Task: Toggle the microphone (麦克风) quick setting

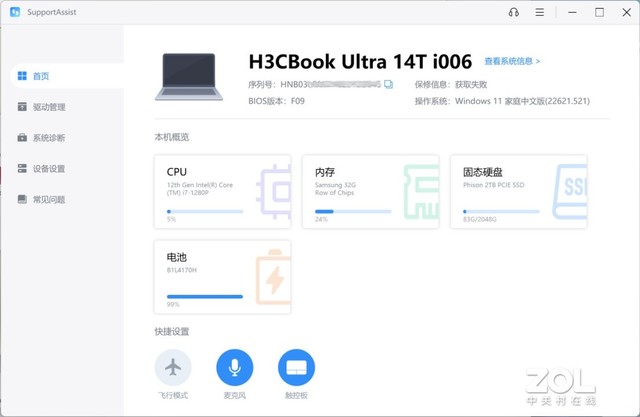Action: tap(235, 367)
